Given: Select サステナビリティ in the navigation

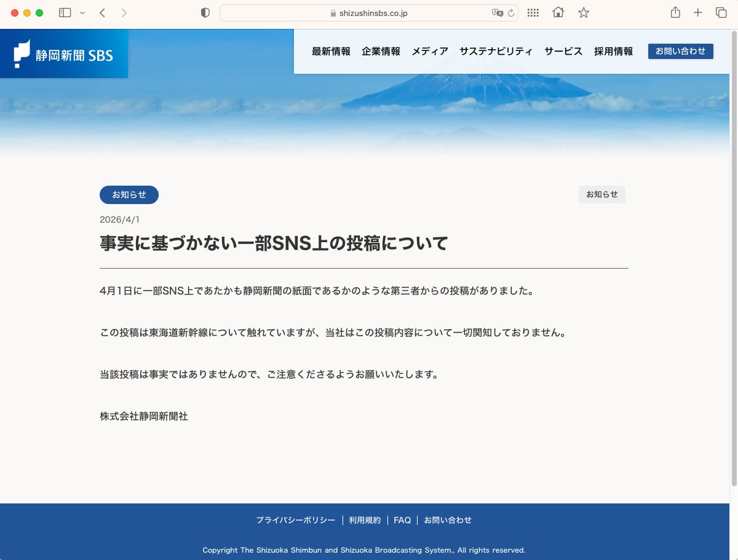Looking at the screenshot, I should [x=496, y=52].
